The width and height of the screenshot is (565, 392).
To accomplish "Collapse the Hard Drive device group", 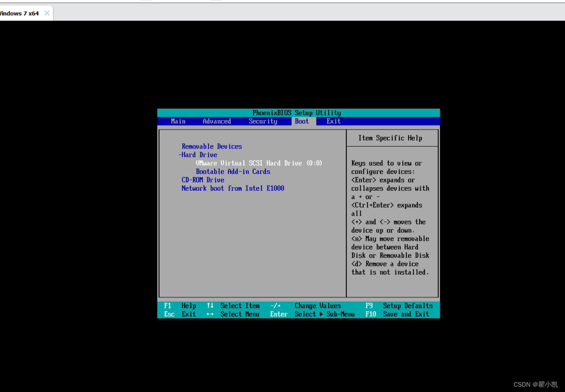I will pyautogui.click(x=200, y=154).
